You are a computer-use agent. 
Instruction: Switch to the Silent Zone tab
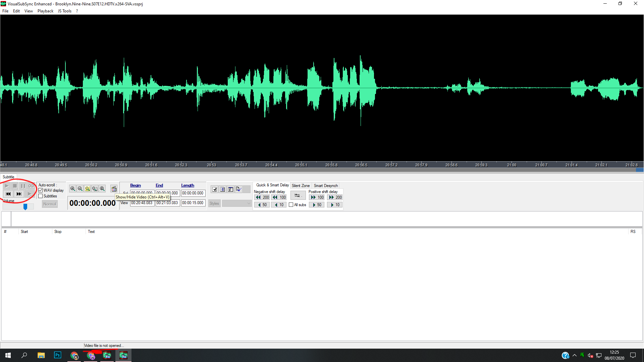301,186
